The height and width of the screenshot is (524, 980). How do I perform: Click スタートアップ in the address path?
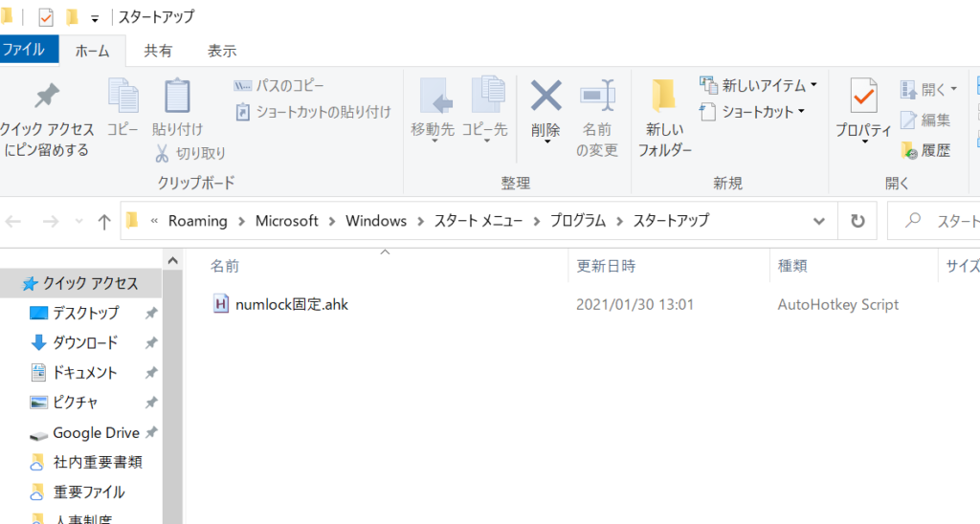[x=671, y=221]
